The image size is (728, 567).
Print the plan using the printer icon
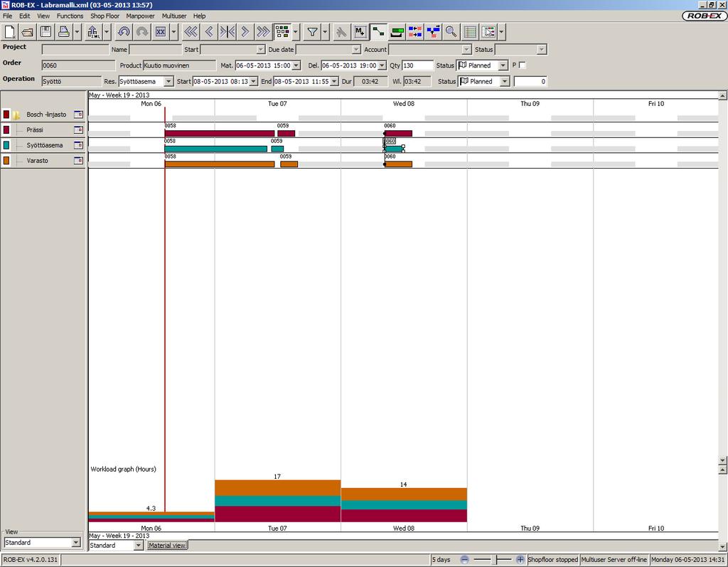point(63,31)
